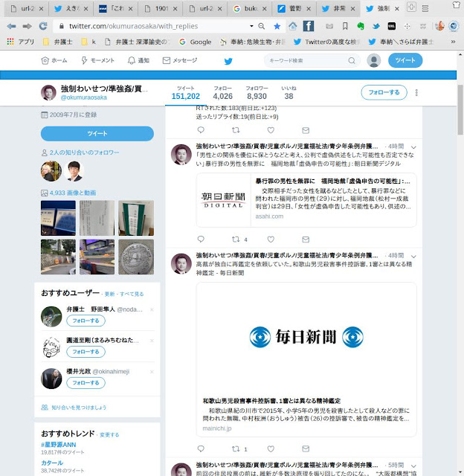
Task: Click the home extension icon in the toolbar
Action: click(292, 26)
